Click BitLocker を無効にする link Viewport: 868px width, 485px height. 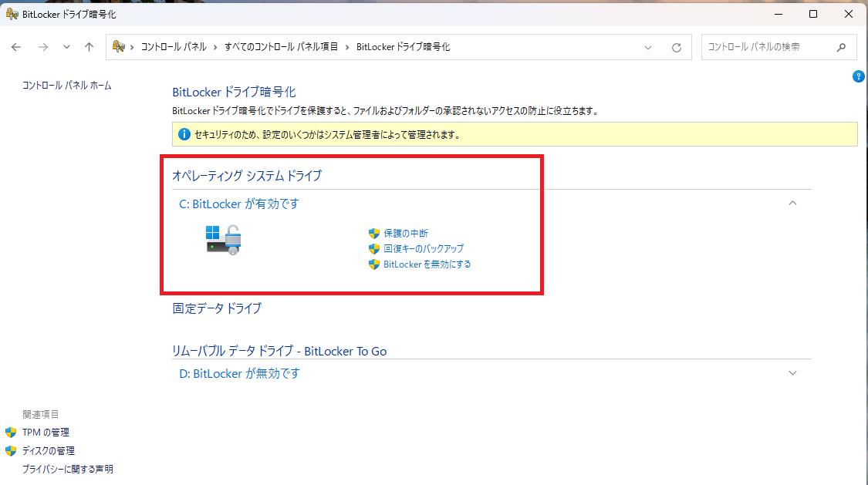click(x=427, y=264)
